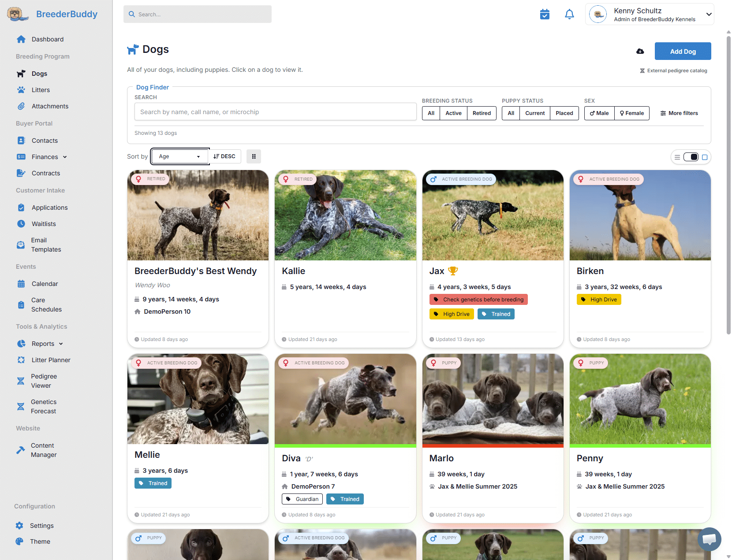
Task: Go to Dashboard in sidebar
Action: tap(47, 39)
